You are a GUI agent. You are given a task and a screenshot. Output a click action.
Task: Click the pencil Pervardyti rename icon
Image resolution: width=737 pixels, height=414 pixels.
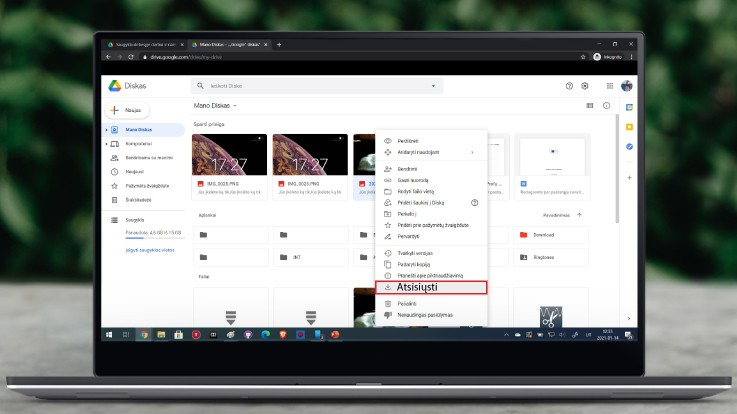click(x=388, y=236)
